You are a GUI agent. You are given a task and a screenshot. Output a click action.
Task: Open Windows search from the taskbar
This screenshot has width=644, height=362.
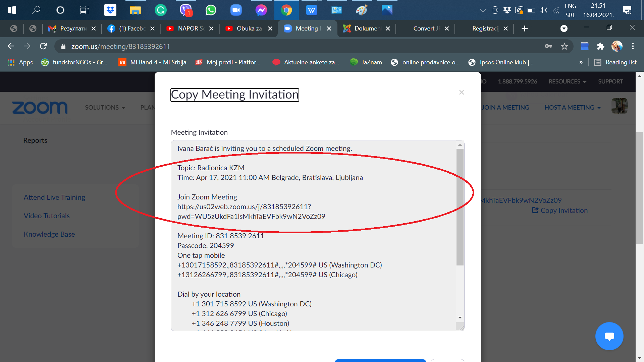(x=36, y=10)
